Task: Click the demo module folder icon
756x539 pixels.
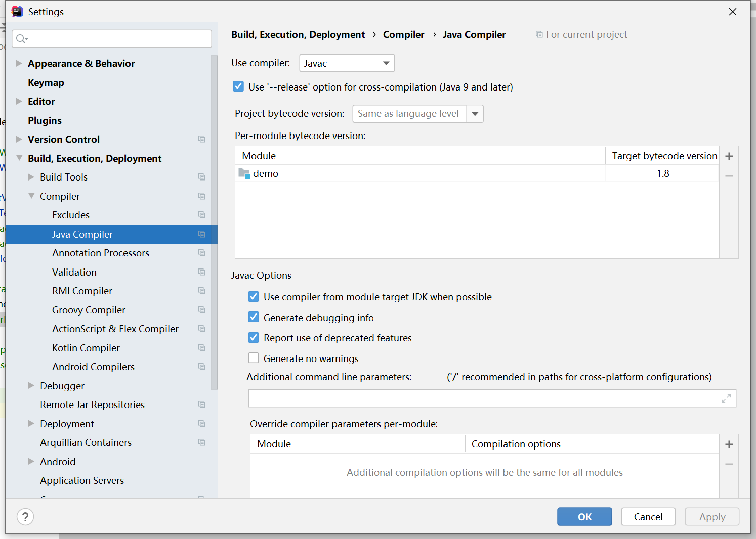Action: click(x=244, y=174)
